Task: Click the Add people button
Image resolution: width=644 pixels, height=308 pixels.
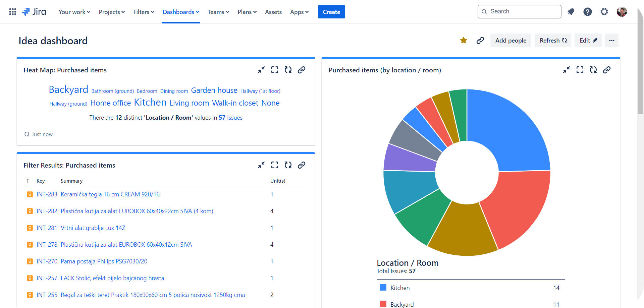Action: (511, 40)
